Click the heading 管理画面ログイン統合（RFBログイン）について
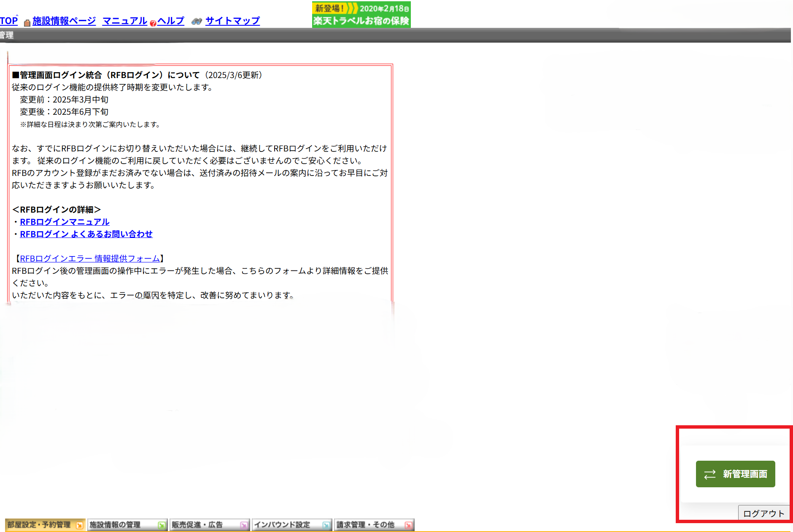Image resolution: width=793 pixels, height=532 pixels. pyautogui.click(x=106, y=75)
